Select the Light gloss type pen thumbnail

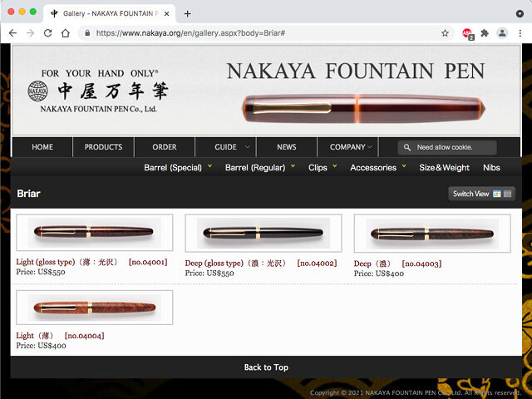click(94, 233)
